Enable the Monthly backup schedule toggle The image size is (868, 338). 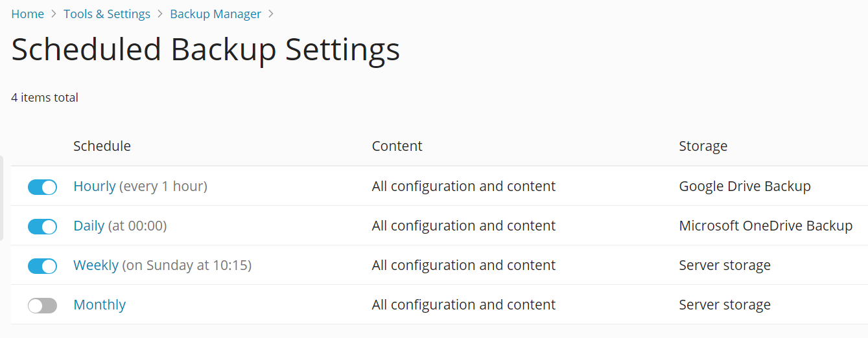[42, 306]
